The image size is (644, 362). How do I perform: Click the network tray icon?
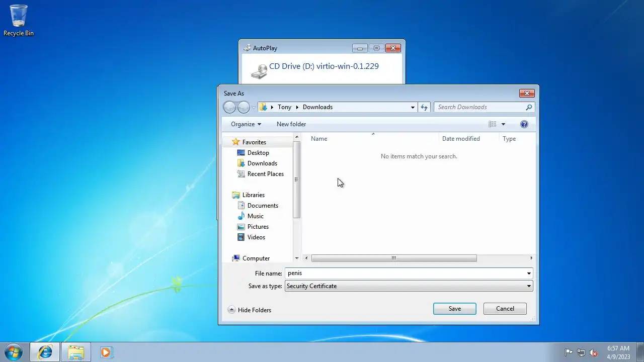(x=581, y=352)
